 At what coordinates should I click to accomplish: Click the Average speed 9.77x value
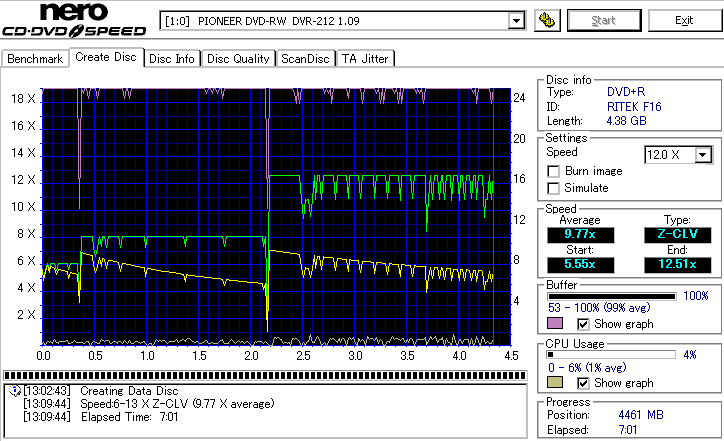tap(580, 235)
